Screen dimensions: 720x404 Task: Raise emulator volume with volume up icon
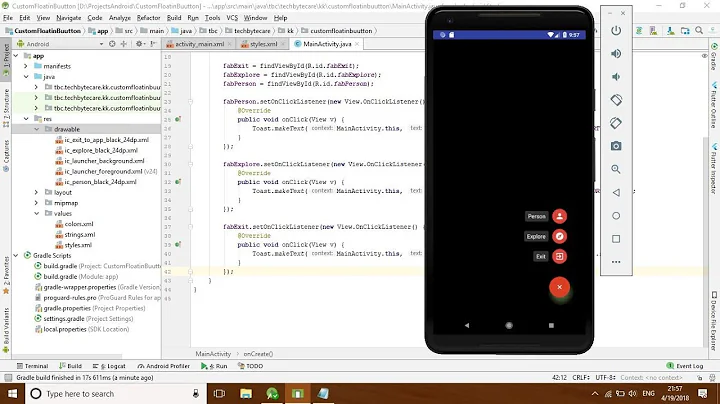click(616, 54)
